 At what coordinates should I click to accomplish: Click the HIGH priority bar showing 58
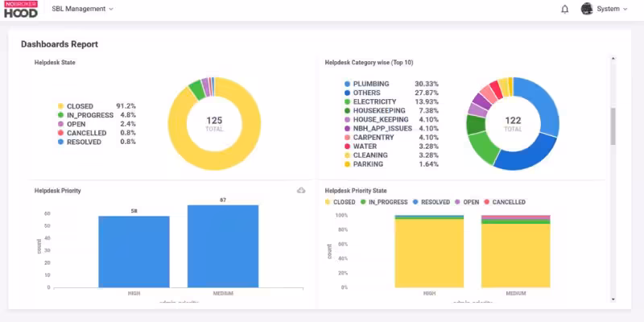coord(134,252)
